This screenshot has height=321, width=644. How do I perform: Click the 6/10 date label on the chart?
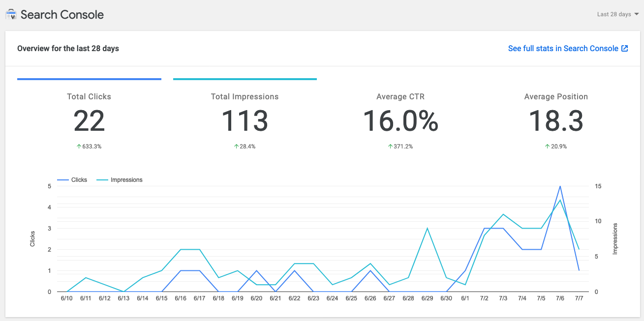(66, 298)
